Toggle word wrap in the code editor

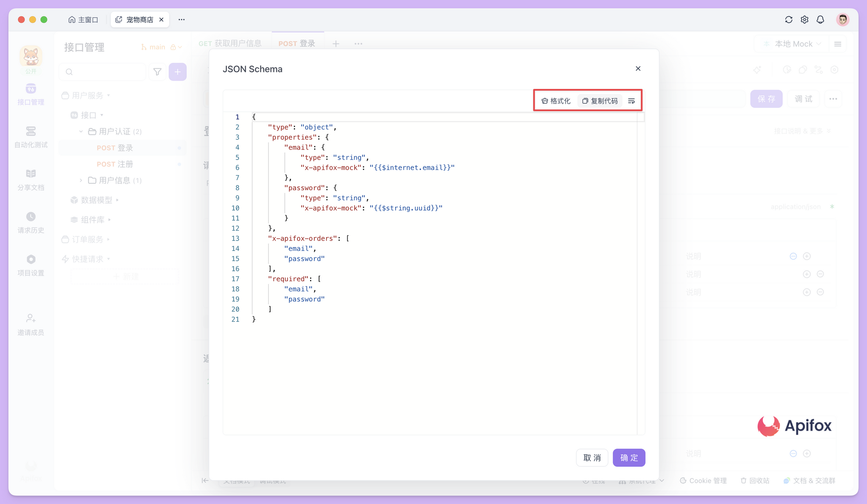point(632,101)
